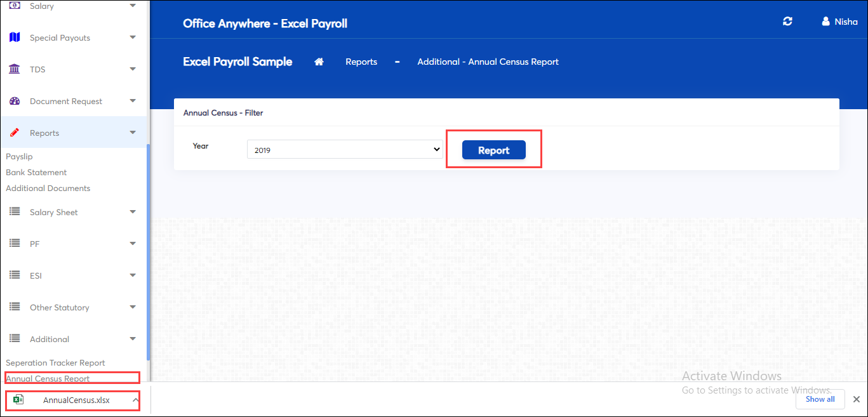The image size is (868, 417).
Task: Expand the PF submenu arrow
Action: 133,244
